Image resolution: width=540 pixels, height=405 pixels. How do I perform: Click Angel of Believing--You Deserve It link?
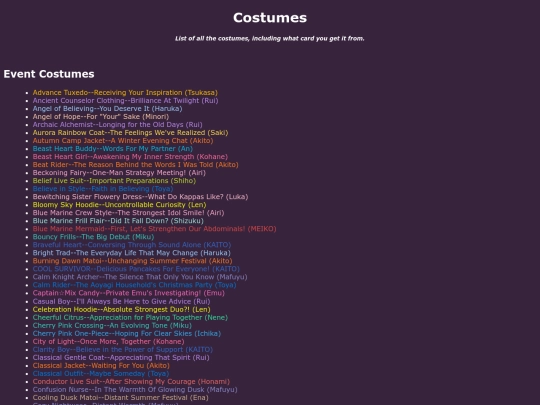107,108
